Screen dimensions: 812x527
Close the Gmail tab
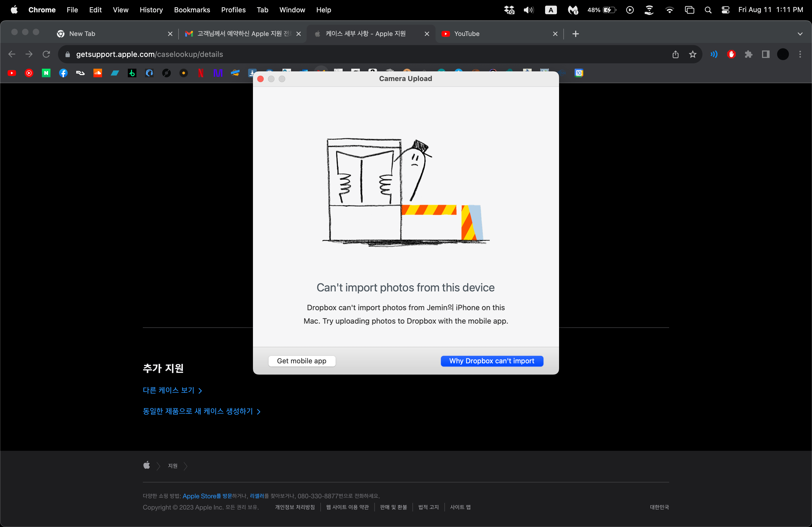point(299,34)
